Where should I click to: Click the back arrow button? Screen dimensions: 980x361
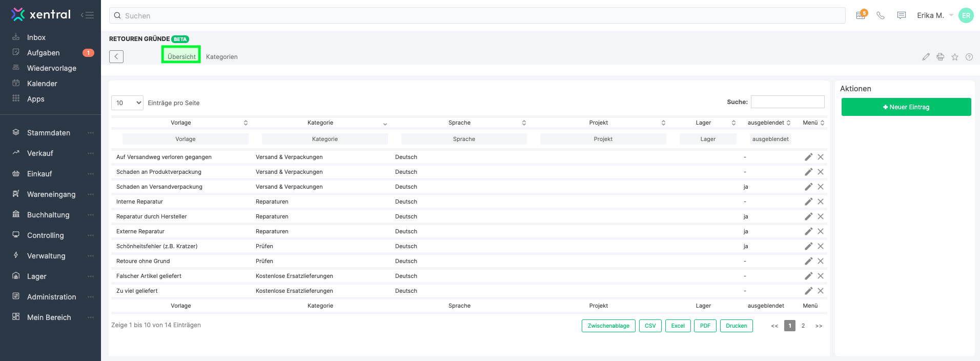coord(116,56)
